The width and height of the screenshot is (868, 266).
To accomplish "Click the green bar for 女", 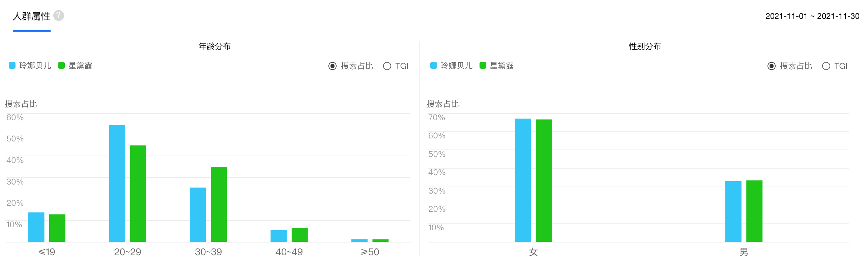I will (x=544, y=180).
